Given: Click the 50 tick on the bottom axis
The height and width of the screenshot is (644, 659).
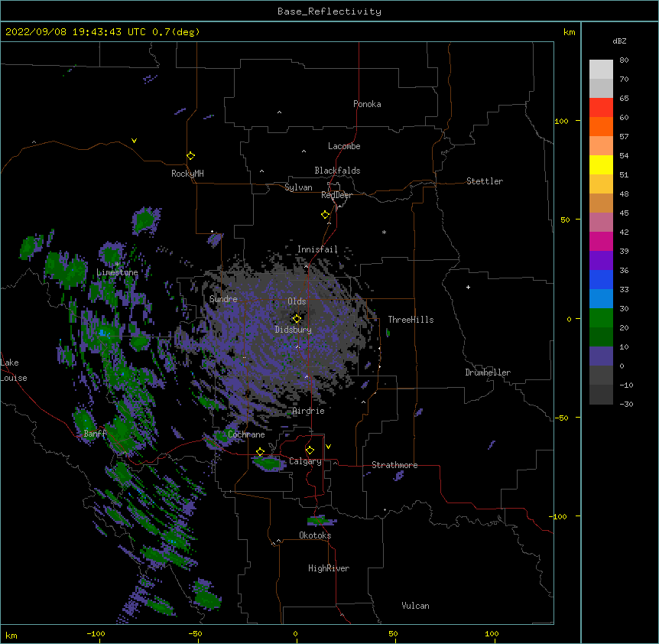Looking at the screenshot, I should [393, 633].
